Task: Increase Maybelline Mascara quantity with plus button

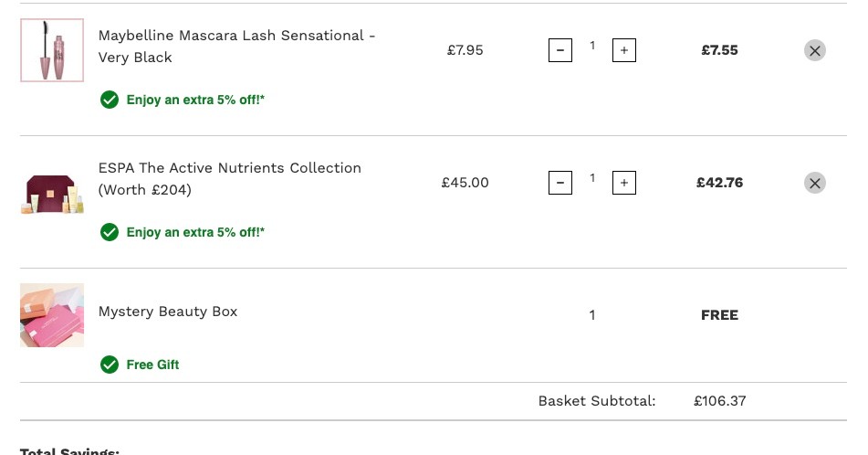Action: point(624,50)
